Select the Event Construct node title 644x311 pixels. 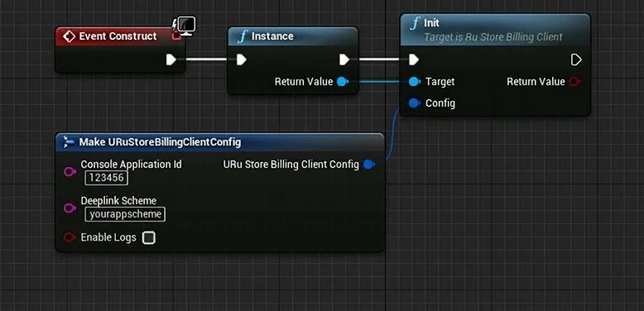point(118,36)
